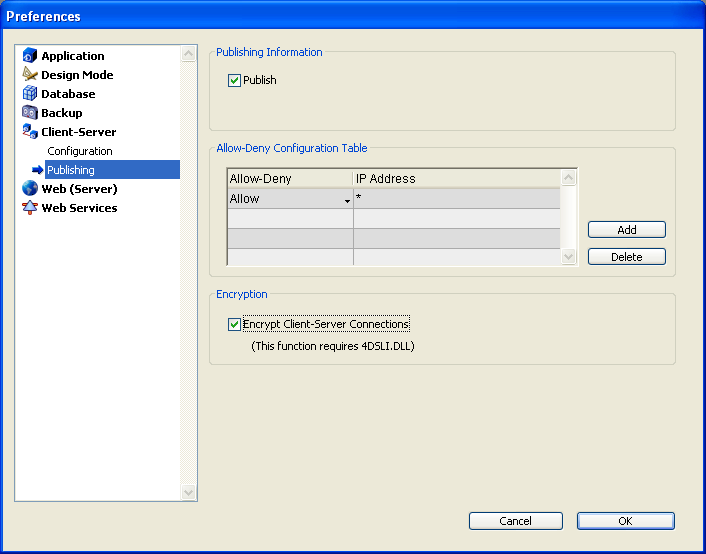This screenshot has height=554, width=706.
Task: Click the IP Address cell containing asterisk
Action: coord(455,199)
